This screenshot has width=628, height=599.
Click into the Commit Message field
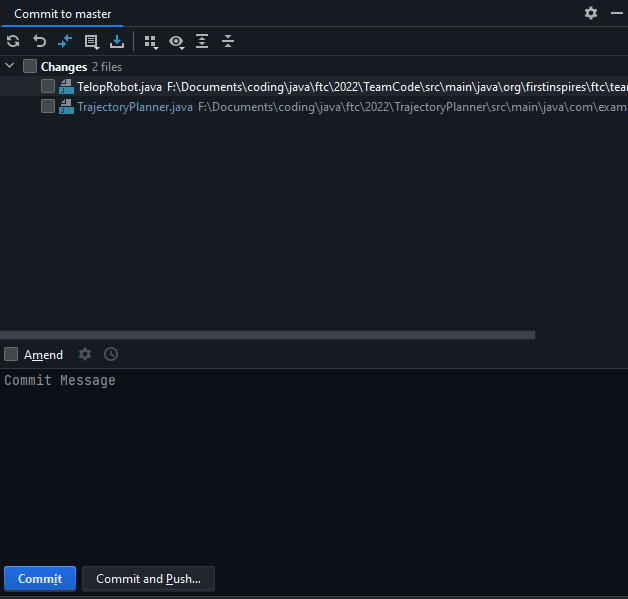[314, 464]
